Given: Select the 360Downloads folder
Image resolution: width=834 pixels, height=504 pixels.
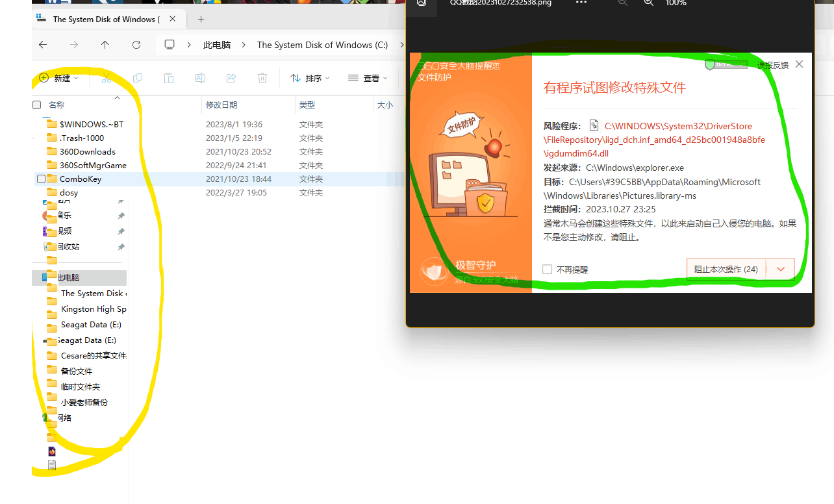Looking at the screenshot, I should tap(88, 151).
